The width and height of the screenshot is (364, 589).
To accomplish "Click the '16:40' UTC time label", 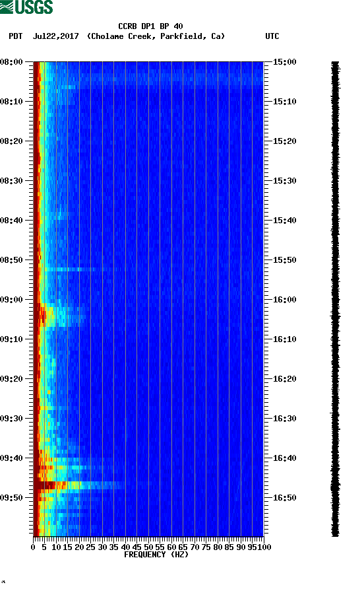I will point(284,458).
